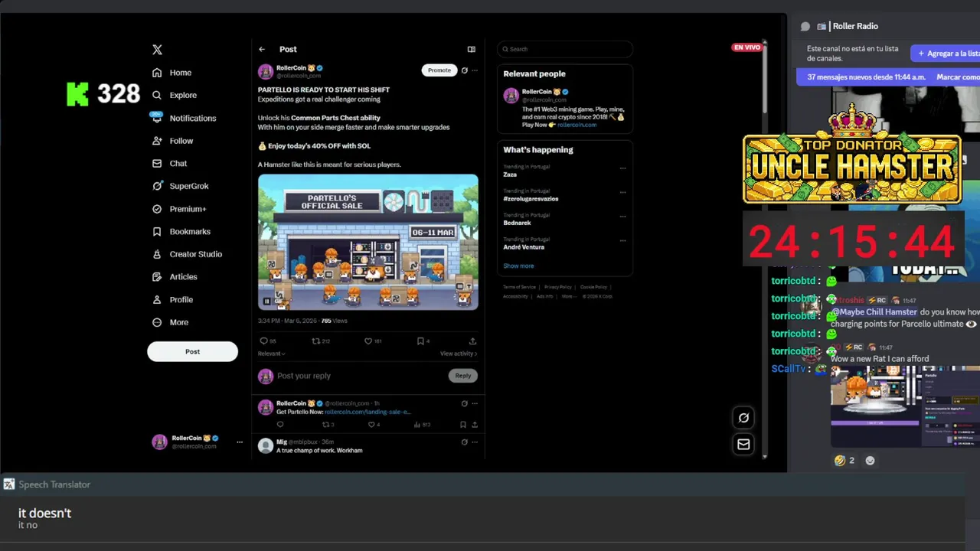Click the Bookmarks icon in sidebar

[x=157, y=231]
